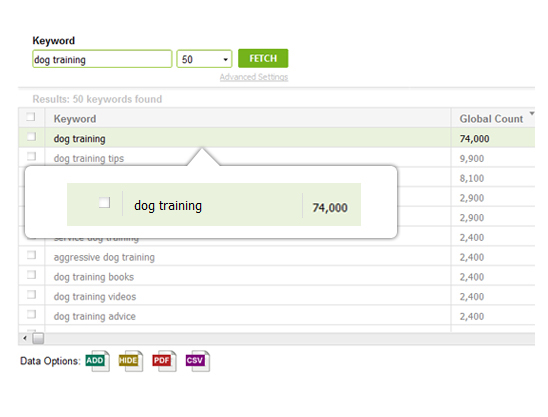Export results with the CSV icon
548x417 pixels.
pos(198,361)
